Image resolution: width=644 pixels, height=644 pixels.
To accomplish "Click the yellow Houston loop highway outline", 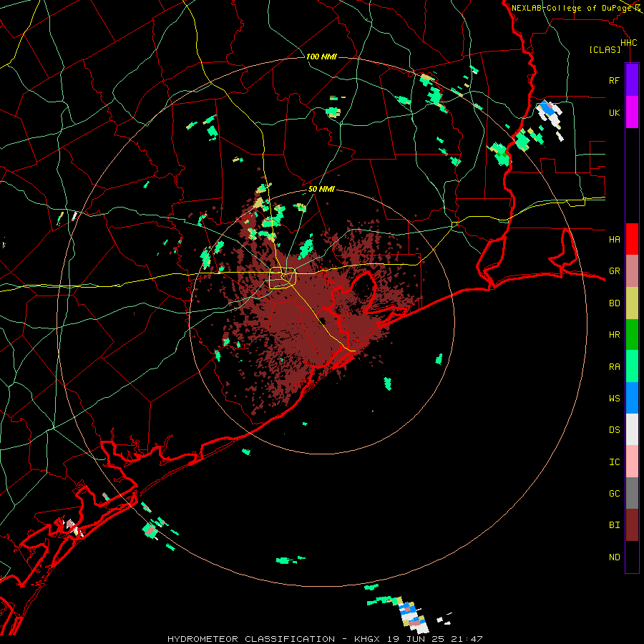I will pos(283,278).
